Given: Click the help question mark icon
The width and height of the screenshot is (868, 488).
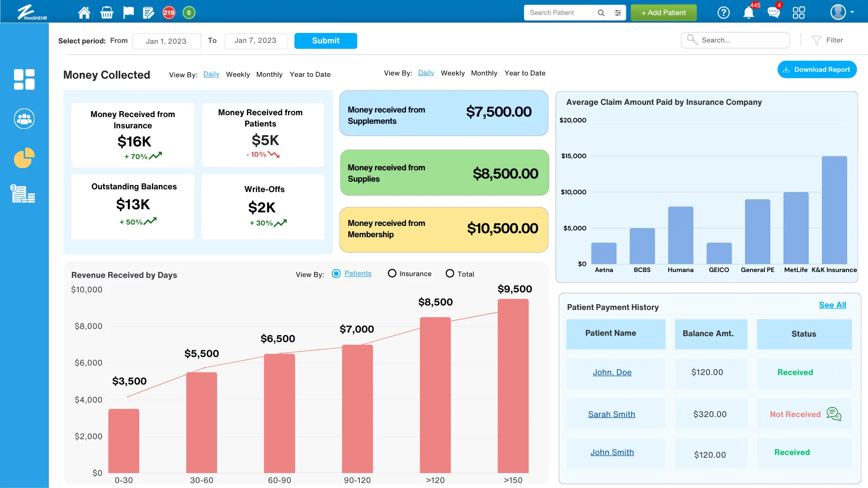Looking at the screenshot, I should point(723,13).
